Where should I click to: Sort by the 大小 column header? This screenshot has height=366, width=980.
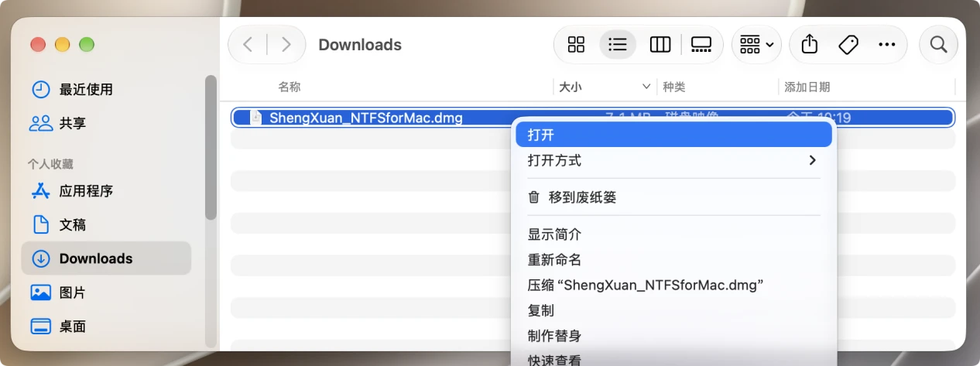click(571, 87)
